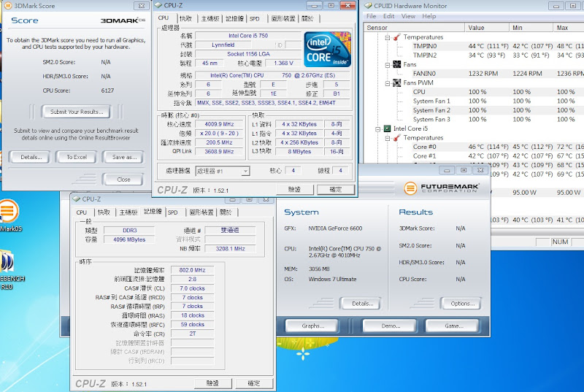This screenshot has width=584, height=392.
Task: Click the Intel Core i5 750 name field
Action: 248,36
